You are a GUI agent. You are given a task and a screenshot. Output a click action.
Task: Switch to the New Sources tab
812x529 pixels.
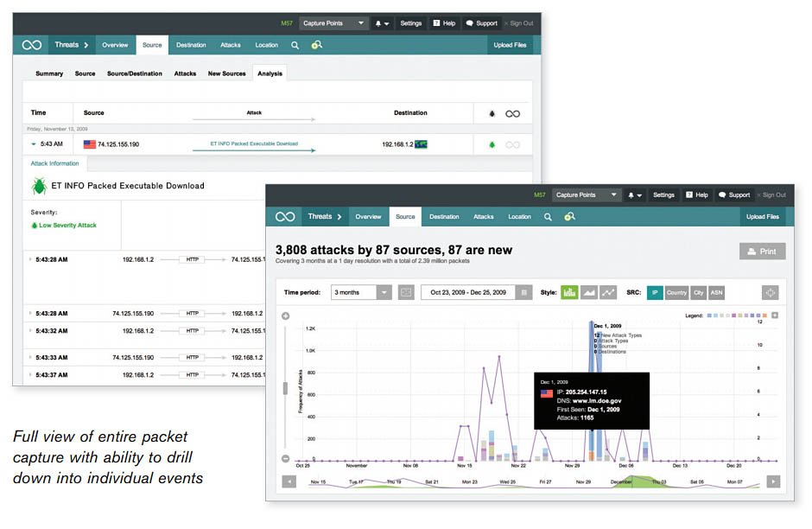(x=226, y=73)
